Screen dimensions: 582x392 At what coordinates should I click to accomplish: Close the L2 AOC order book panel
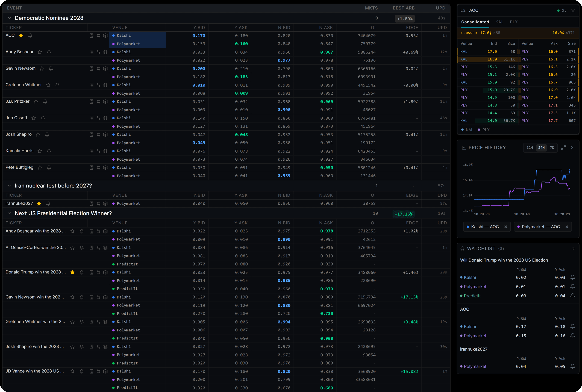(x=573, y=10)
